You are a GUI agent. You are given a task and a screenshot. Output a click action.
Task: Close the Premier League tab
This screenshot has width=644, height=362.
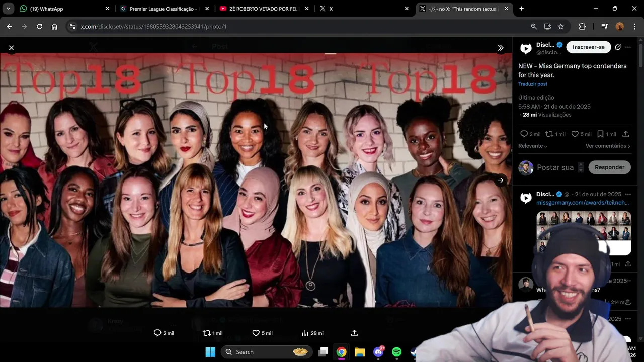click(x=207, y=9)
